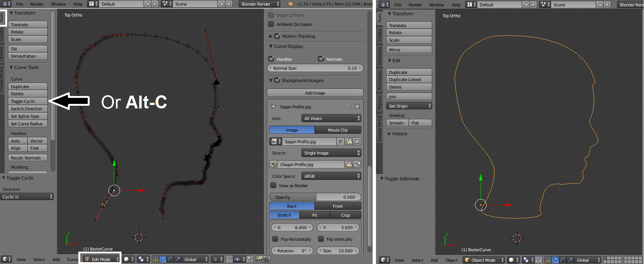Open the pivot point icon menu, left viewport
Image resolution: width=644 pixels, height=264 pixels.
point(143,259)
